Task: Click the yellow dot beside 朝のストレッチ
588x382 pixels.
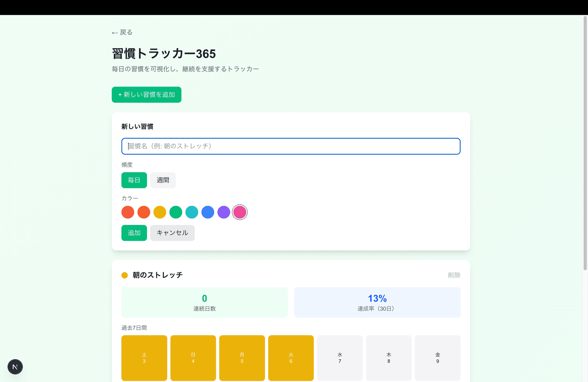Action: pos(125,275)
